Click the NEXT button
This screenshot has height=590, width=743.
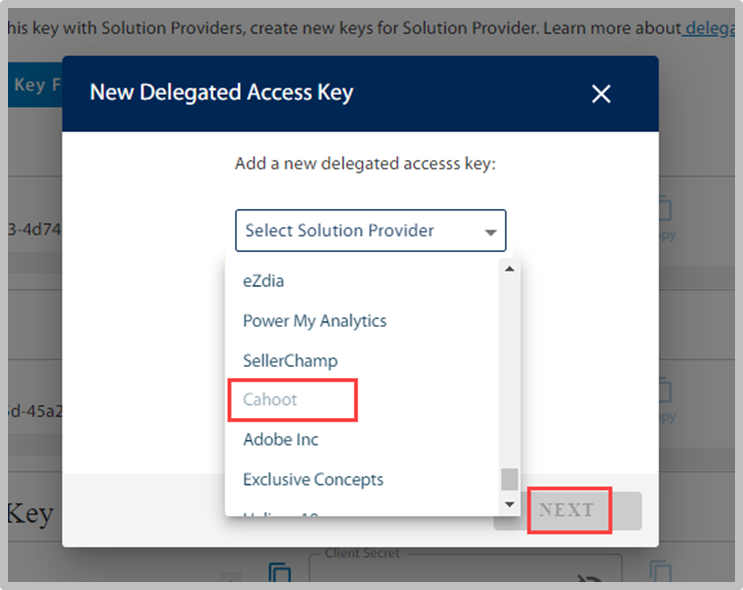pyautogui.click(x=568, y=510)
